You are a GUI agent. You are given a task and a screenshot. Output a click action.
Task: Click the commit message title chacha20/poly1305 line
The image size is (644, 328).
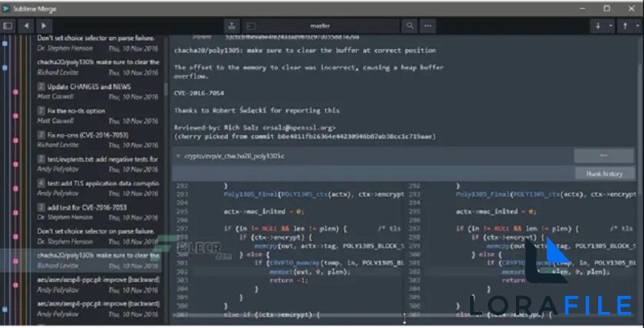pyautogui.click(x=305, y=51)
